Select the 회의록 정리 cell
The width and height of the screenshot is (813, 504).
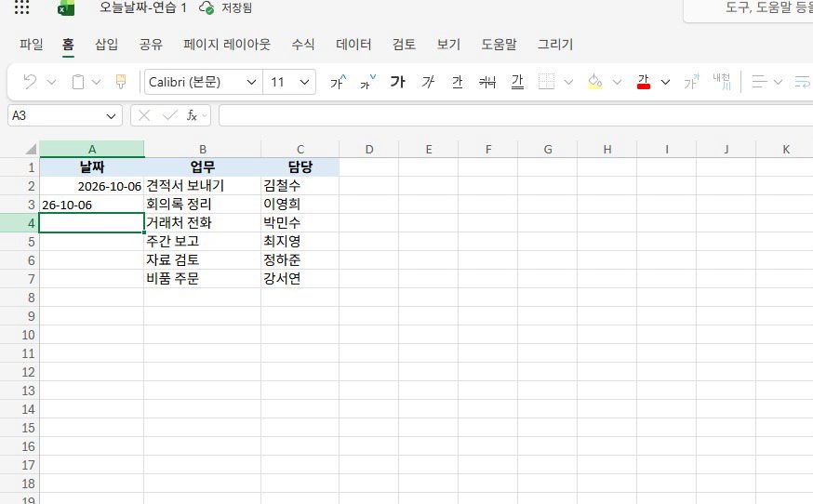(203, 205)
